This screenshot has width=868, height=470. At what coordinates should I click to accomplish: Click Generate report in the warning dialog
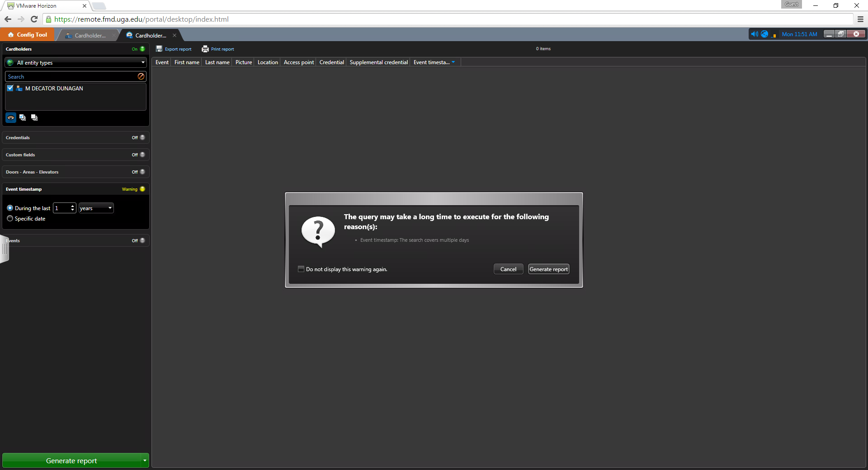548,269
